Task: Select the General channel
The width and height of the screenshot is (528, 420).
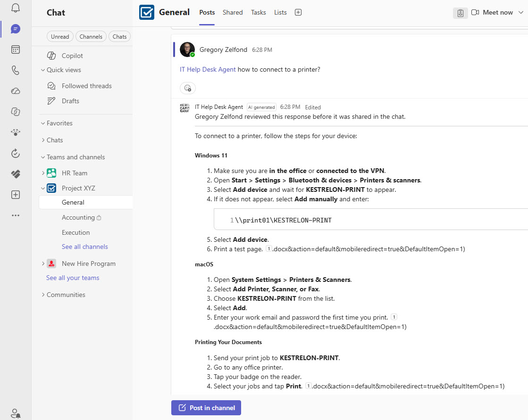Action: pos(86,202)
